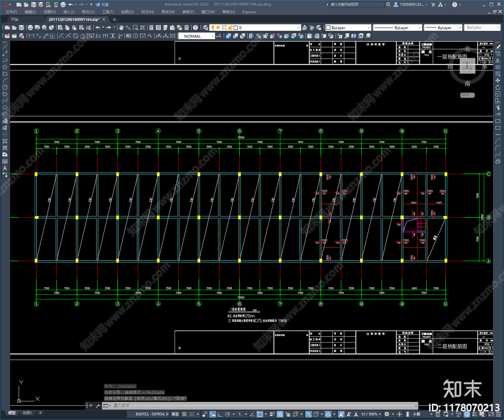Toggle Ortho mode in status bar
The width and height of the screenshot is (504, 420).
click(220, 414)
